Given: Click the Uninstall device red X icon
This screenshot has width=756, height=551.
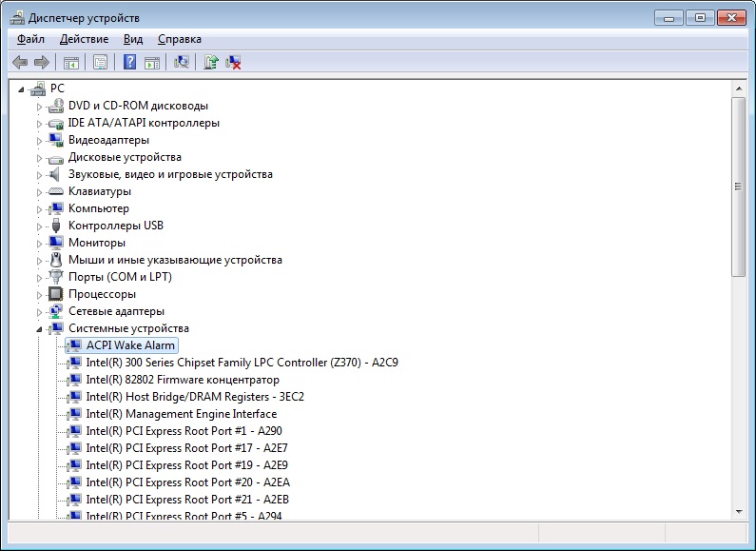Looking at the screenshot, I should [x=233, y=62].
